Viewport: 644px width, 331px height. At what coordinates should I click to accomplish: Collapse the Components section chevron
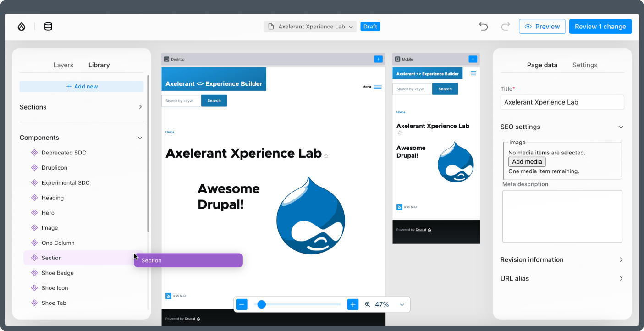[x=140, y=138]
